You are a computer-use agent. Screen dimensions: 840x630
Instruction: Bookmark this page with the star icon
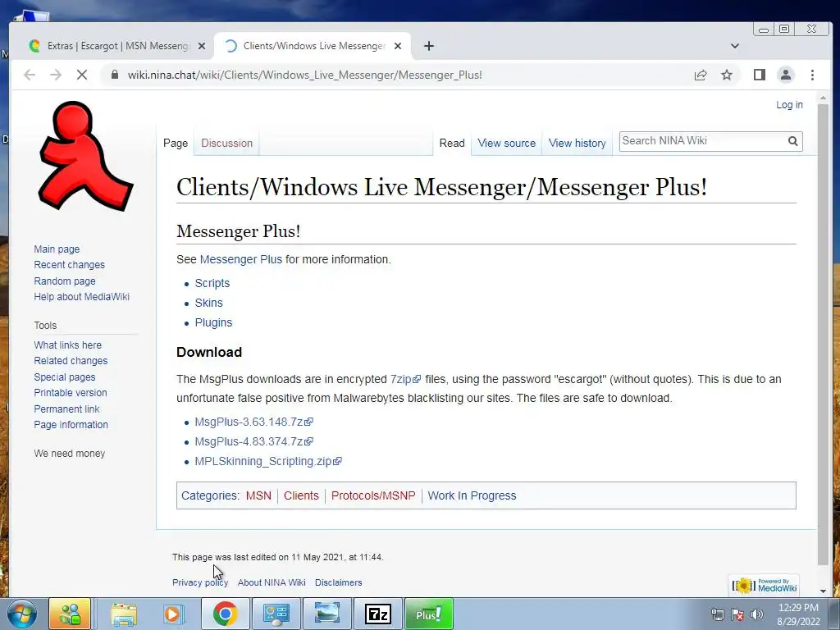pyautogui.click(x=727, y=75)
